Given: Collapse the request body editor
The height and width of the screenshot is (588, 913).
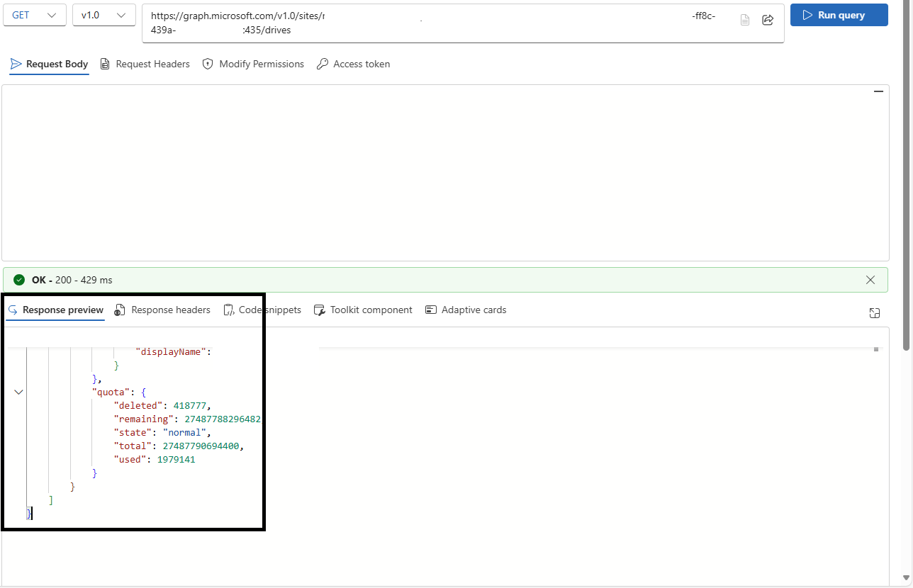Looking at the screenshot, I should coord(878,91).
